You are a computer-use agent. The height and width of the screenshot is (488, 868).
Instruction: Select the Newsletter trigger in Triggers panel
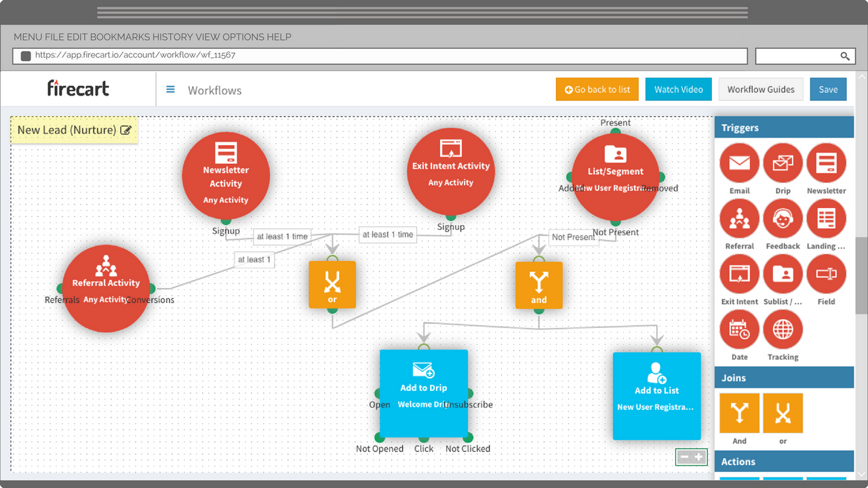826,163
